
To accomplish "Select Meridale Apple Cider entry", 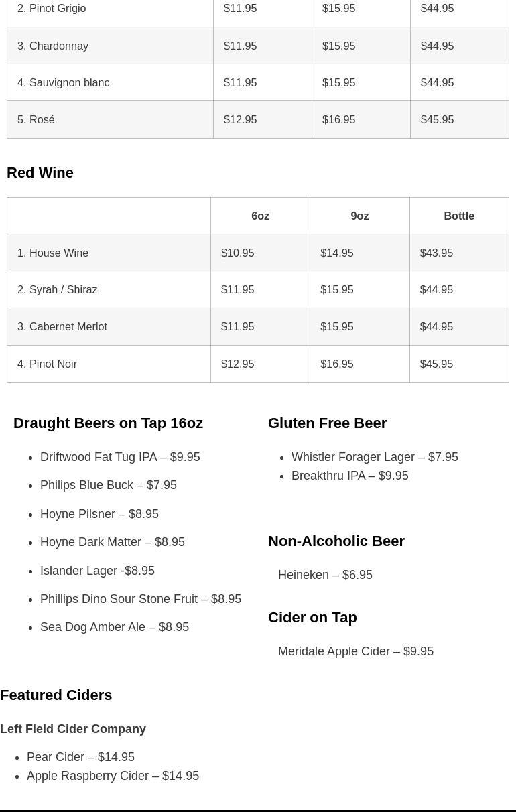I will [356, 651].
